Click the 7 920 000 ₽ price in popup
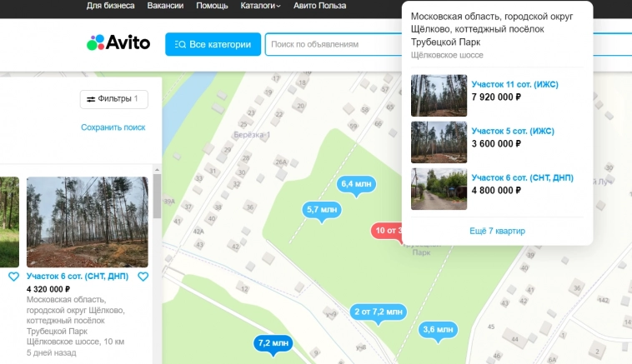 point(496,97)
